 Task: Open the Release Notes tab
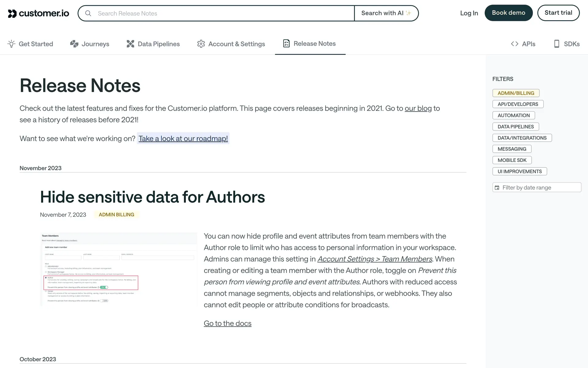pyautogui.click(x=310, y=44)
